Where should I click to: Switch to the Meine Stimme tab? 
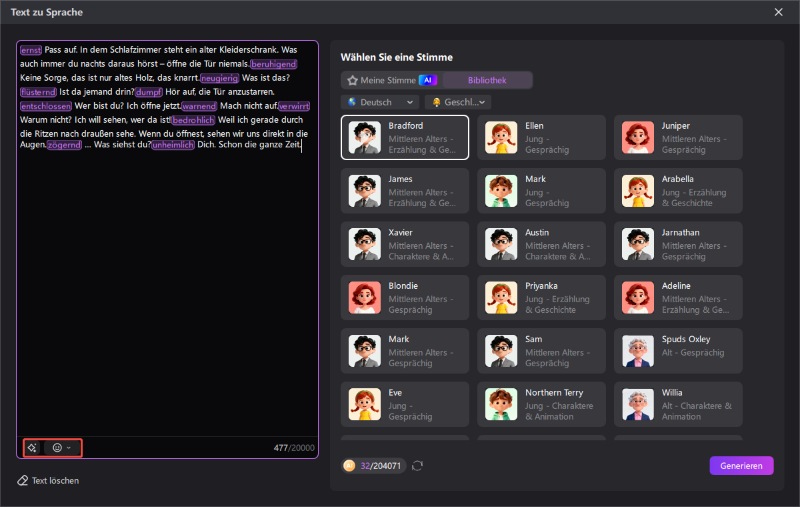[392, 80]
